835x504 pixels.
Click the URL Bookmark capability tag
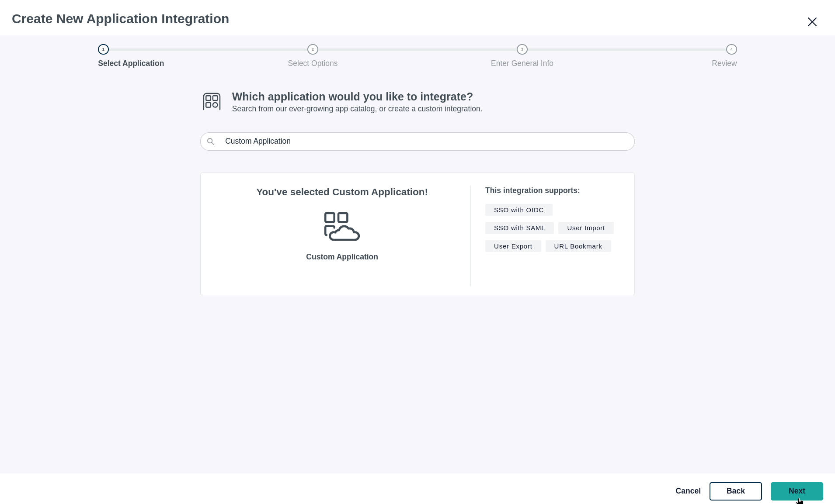[578, 246]
